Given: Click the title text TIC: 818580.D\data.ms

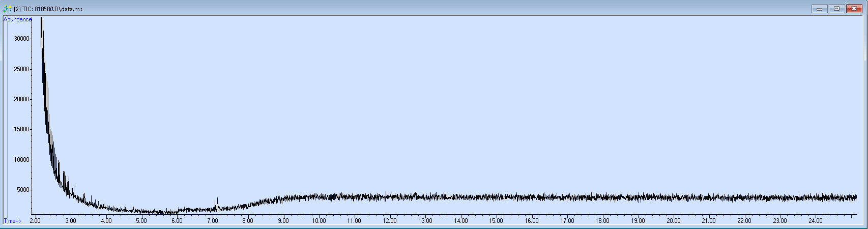Looking at the screenshot, I should point(48,9).
